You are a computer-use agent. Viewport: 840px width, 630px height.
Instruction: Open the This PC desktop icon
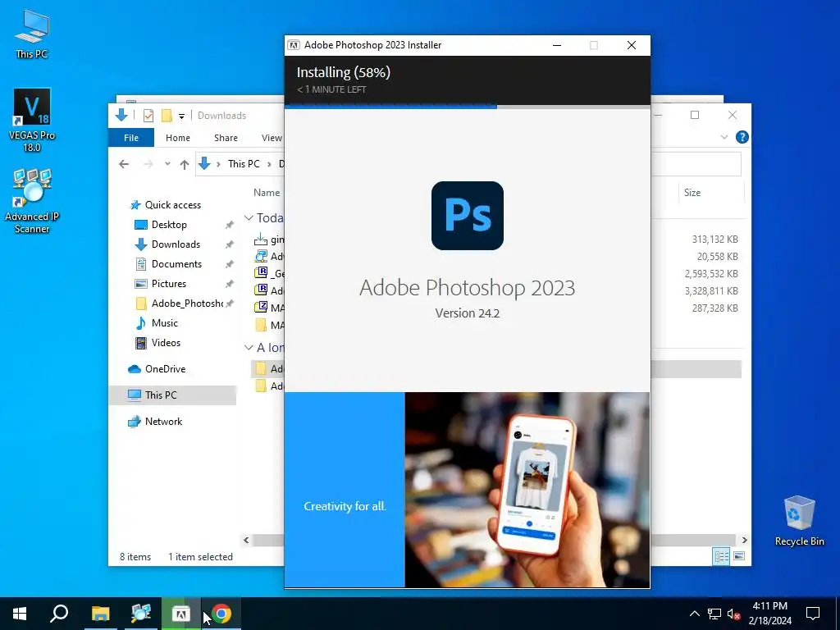(32, 34)
